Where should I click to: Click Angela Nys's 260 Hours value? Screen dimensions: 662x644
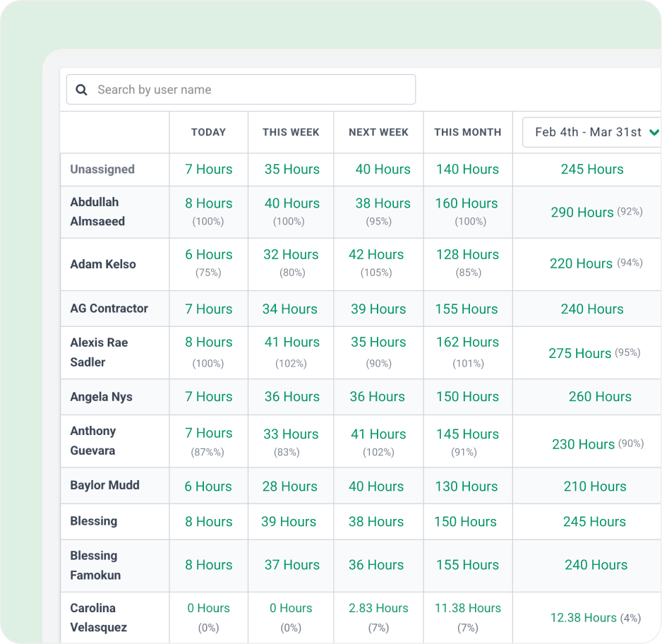point(600,397)
